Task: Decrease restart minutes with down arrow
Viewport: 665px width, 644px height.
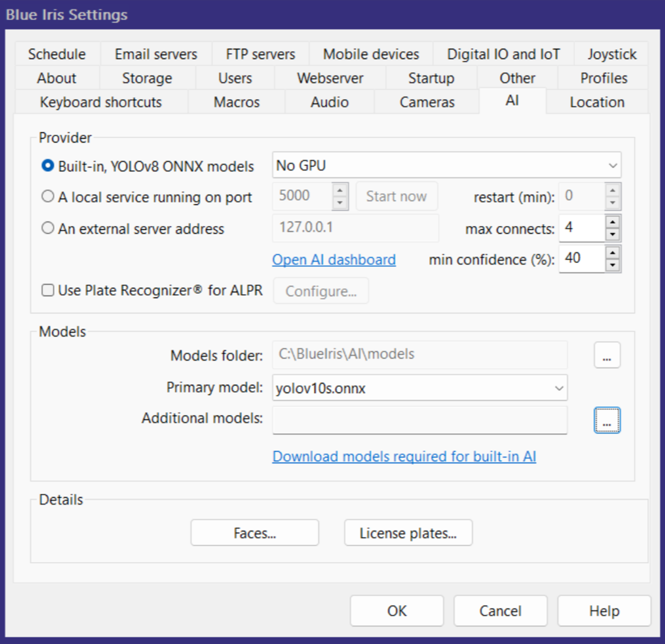Action: click(612, 203)
